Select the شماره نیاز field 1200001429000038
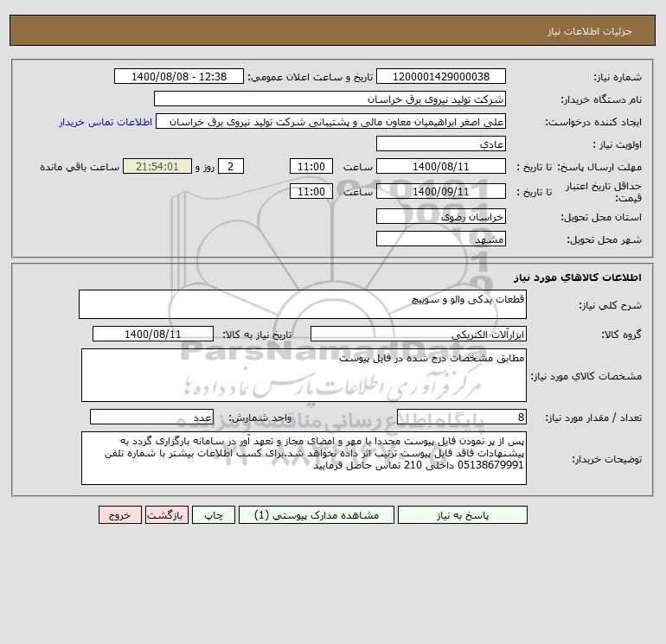 click(441, 76)
